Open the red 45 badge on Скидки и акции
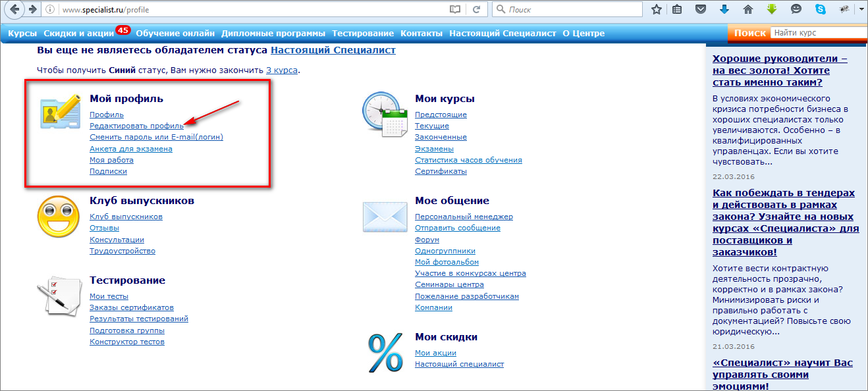This screenshot has height=391, width=868. coord(122,29)
